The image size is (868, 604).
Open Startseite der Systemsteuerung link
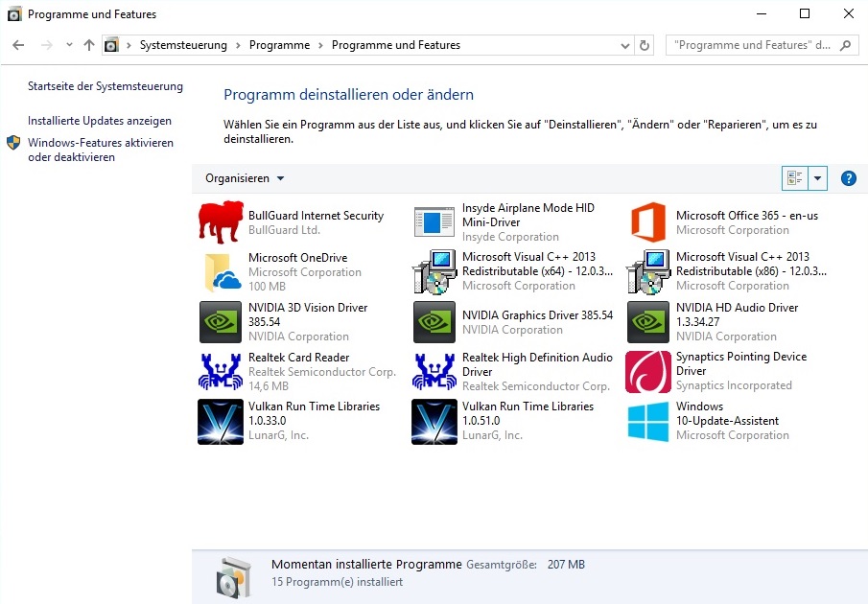pyautogui.click(x=106, y=86)
